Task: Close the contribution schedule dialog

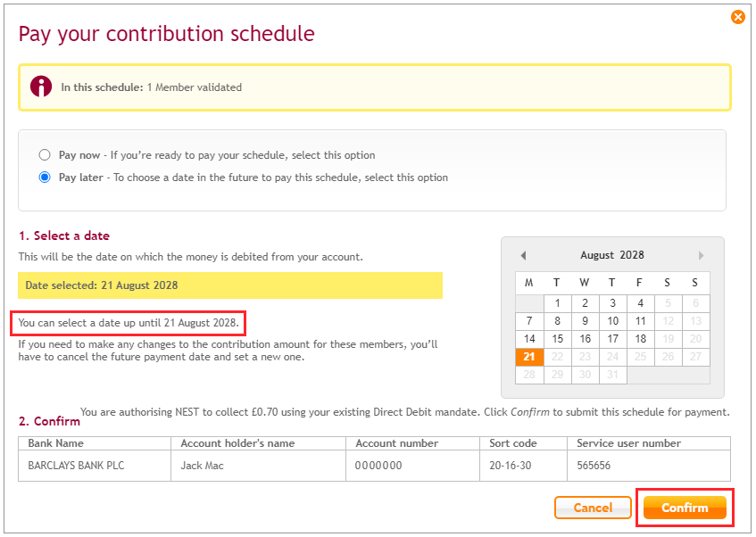Action: pyautogui.click(x=737, y=17)
